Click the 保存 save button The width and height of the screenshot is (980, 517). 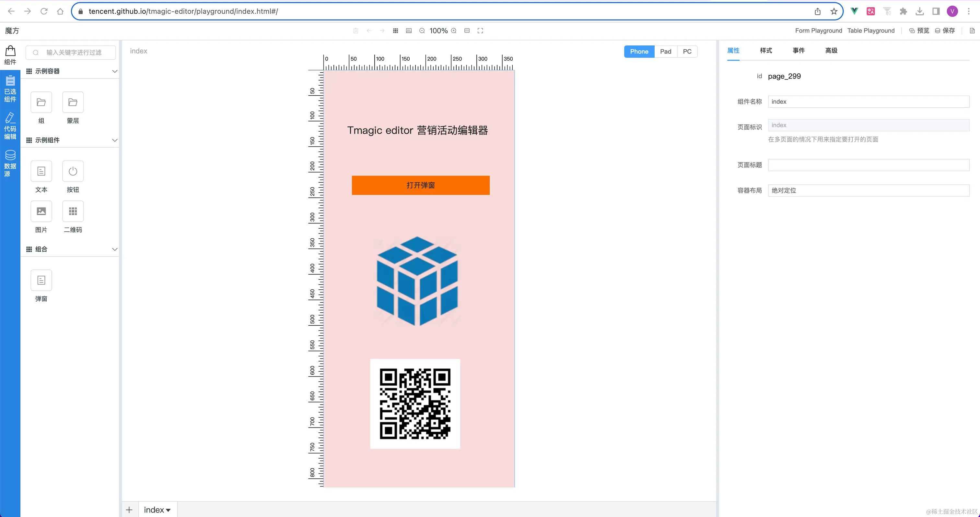click(945, 31)
